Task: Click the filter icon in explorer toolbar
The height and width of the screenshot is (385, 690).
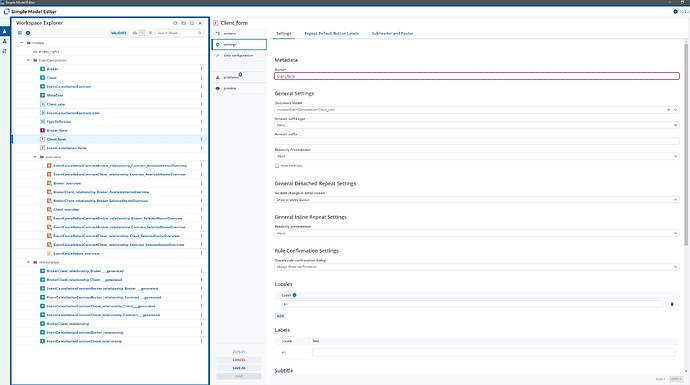Action: pyautogui.click(x=150, y=33)
